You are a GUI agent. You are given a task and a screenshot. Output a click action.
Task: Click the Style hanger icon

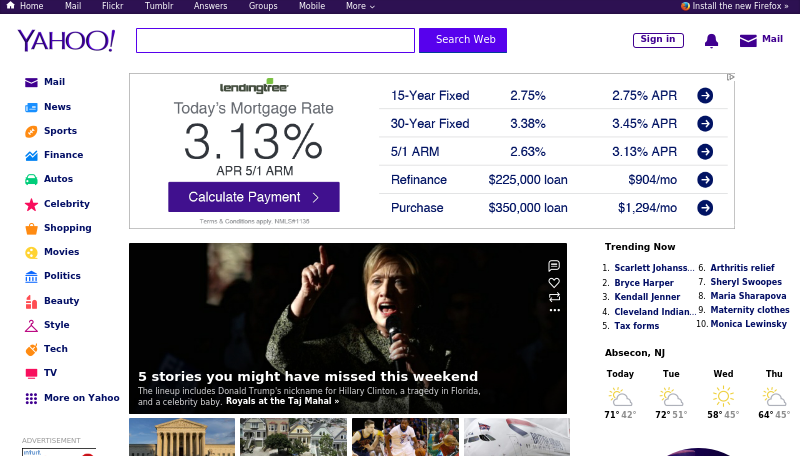[31, 325]
